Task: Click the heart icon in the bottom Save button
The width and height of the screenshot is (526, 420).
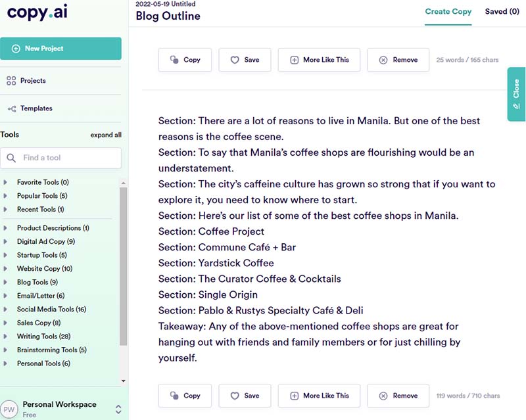Action: (235, 396)
